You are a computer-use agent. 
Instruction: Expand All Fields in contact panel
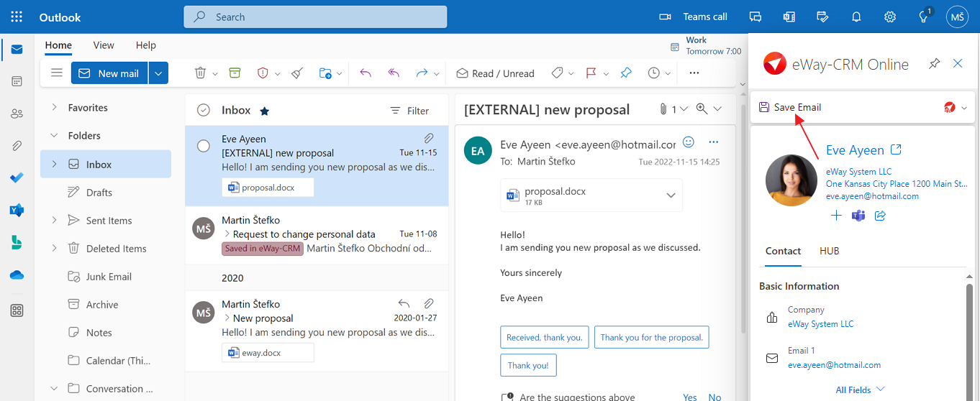point(860,390)
